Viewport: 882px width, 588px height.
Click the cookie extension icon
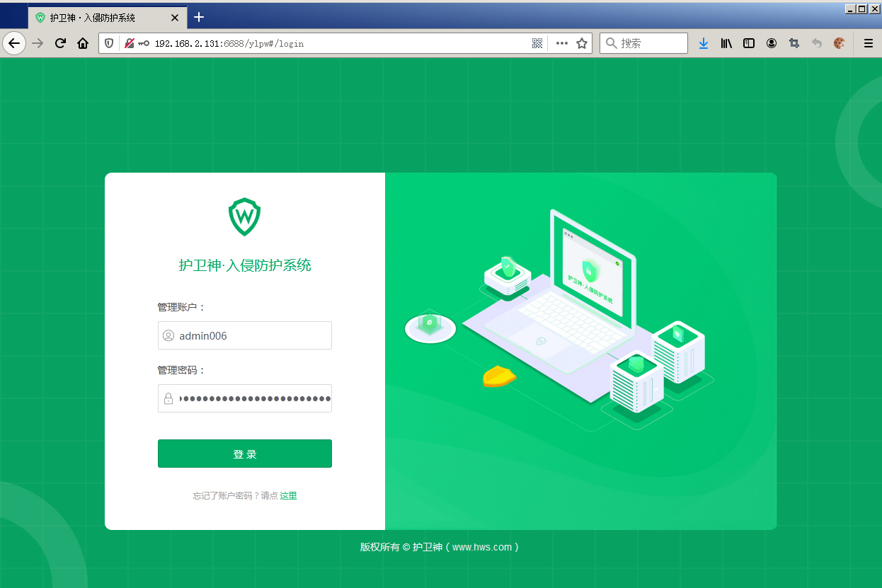[x=840, y=43]
